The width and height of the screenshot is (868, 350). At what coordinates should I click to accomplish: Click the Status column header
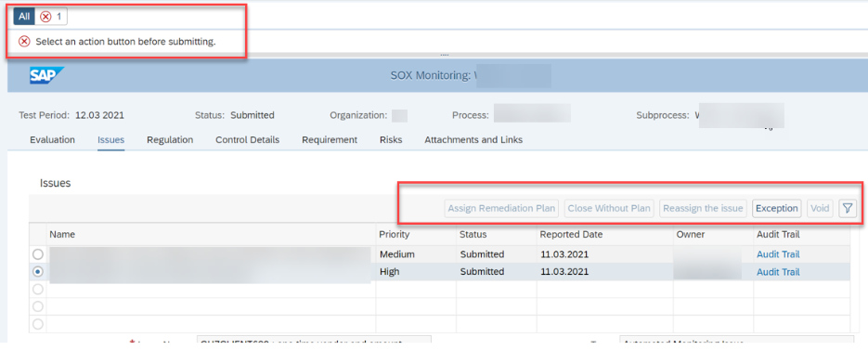point(496,234)
